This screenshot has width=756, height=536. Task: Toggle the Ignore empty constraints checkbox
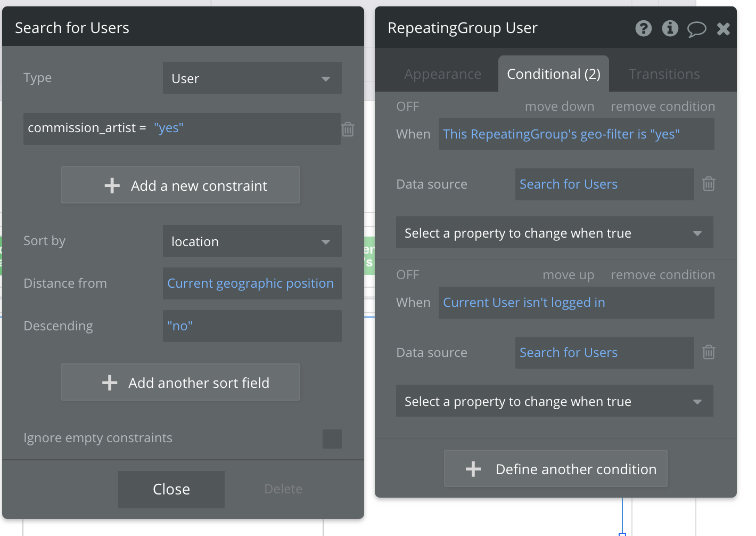point(332,438)
